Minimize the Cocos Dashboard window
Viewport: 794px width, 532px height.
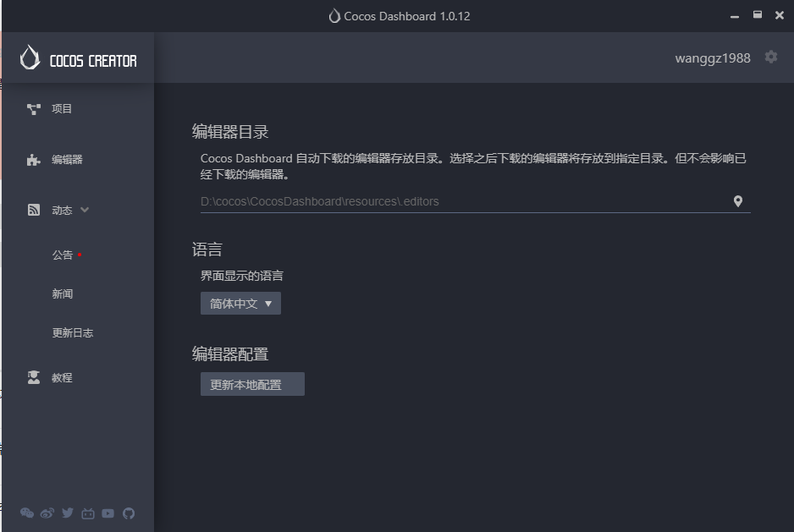735,17
